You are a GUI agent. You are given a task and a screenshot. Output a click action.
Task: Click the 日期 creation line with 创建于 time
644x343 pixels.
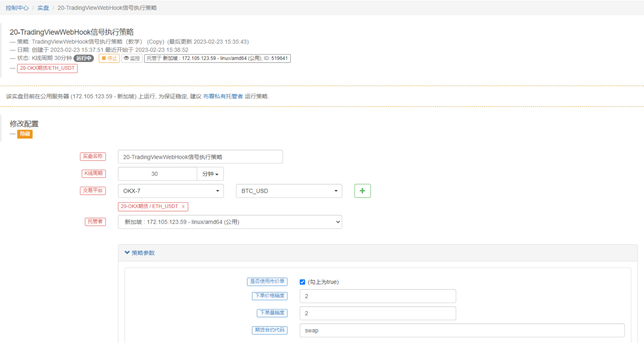(x=99, y=50)
